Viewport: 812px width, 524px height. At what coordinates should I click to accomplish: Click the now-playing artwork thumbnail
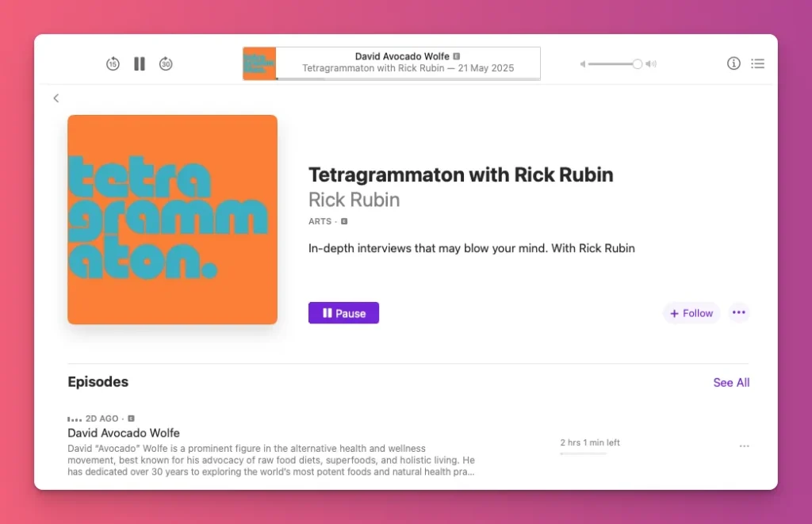[259, 63]
